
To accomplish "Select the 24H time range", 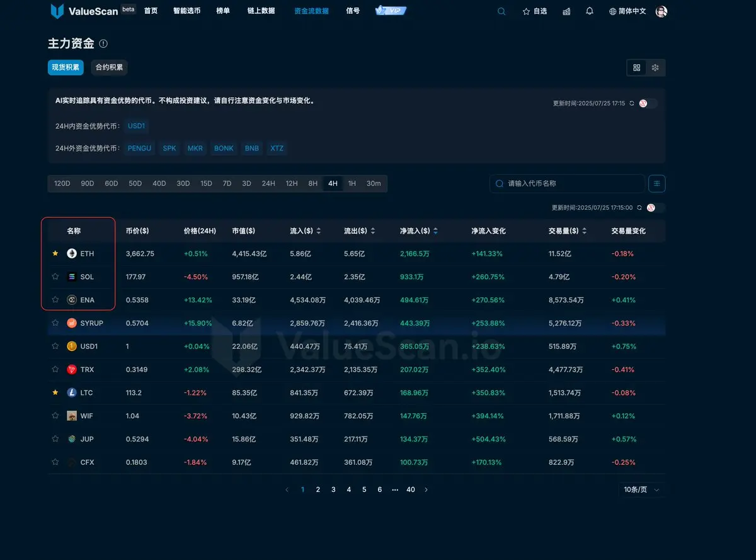I will [x=268, y=183].
